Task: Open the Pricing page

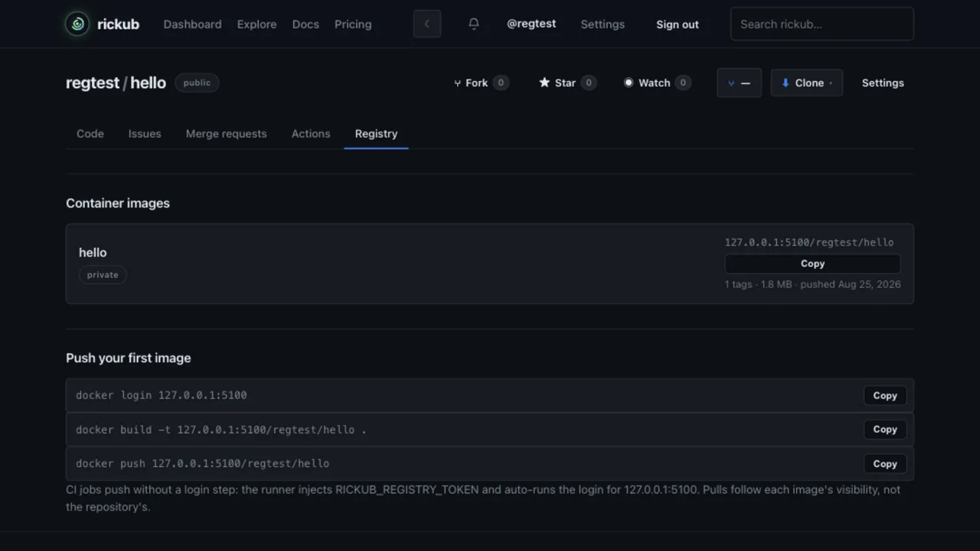Action: pyautogui.click(x=353, y=24)
